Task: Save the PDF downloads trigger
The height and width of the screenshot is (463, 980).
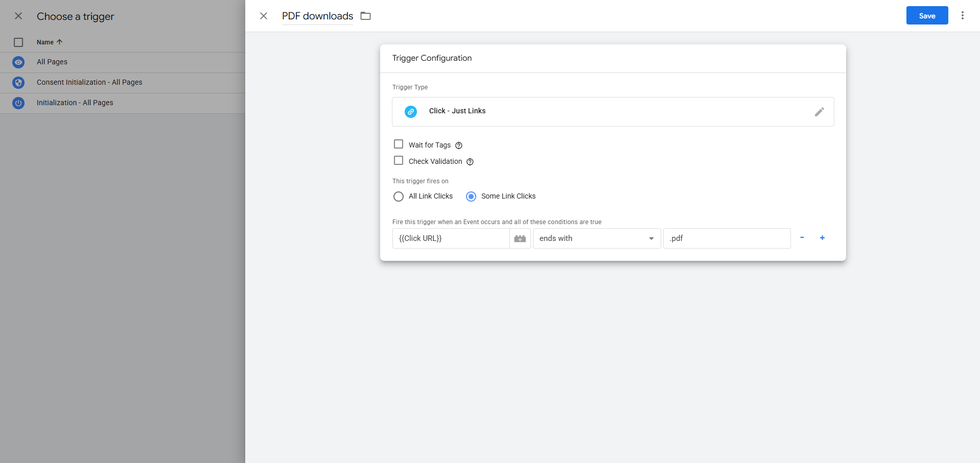Action: point(926,15)
